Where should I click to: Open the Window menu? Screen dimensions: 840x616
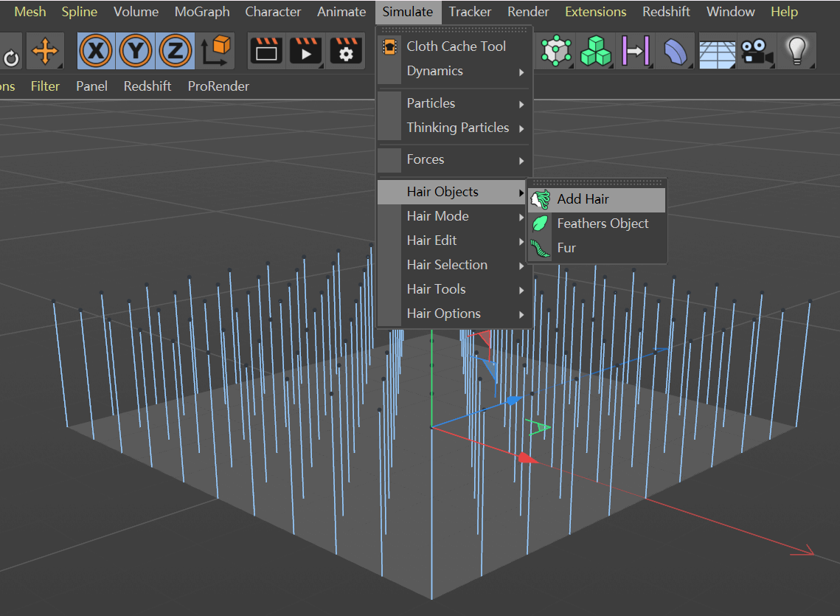(731, 12)
